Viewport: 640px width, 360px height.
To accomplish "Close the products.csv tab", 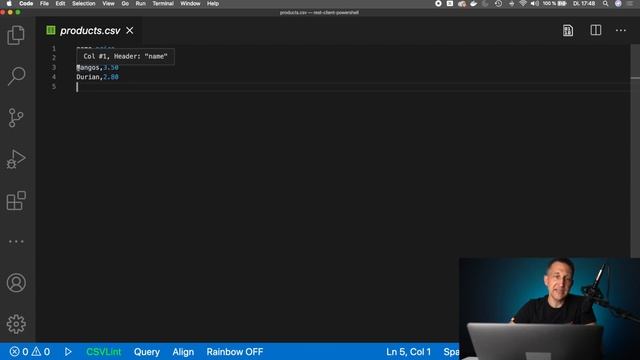I will pyautogui.click(x=130, y=31).
